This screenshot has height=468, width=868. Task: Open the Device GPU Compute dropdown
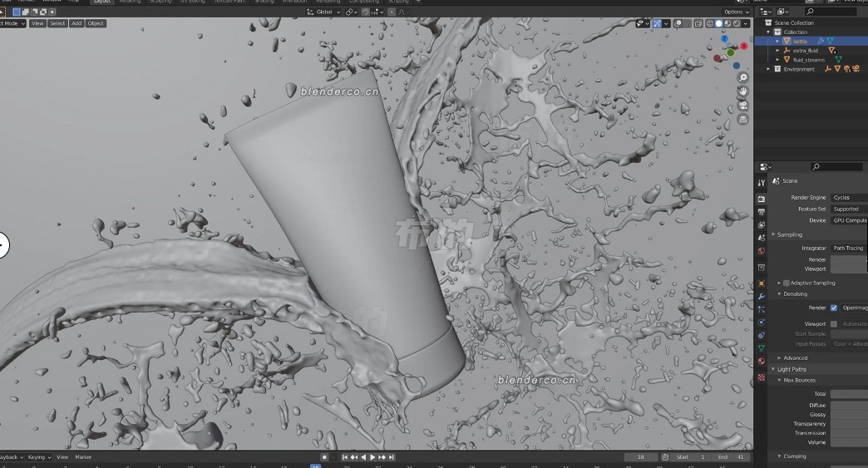(849, 220)
